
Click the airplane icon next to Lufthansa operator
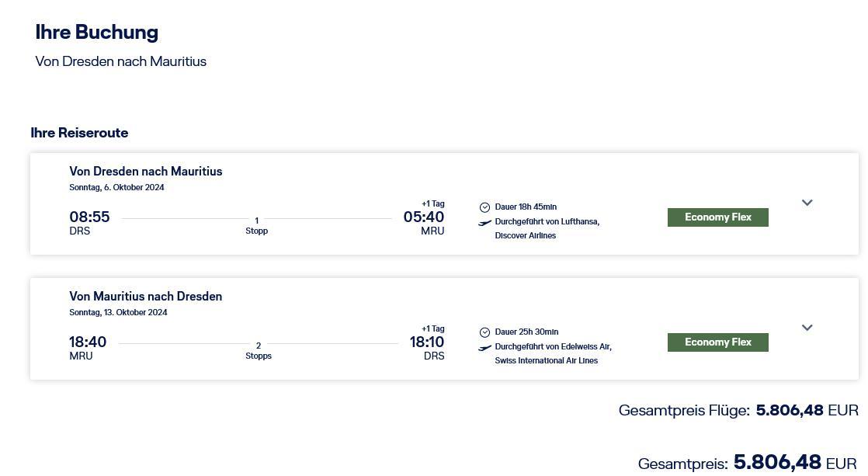pos(484,223)
